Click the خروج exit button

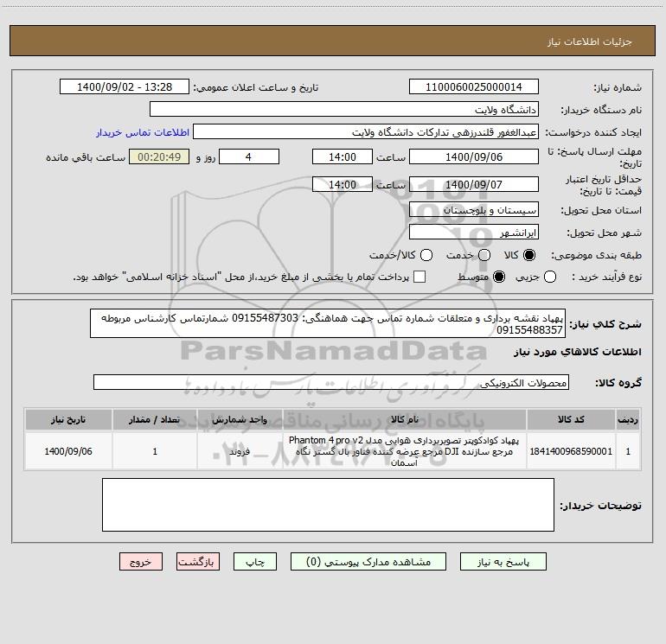pos(141,562)
